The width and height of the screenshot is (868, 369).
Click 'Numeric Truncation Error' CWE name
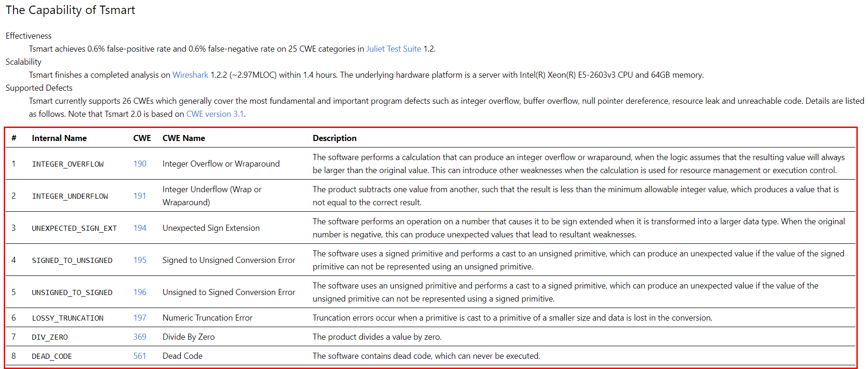point(207,318)
